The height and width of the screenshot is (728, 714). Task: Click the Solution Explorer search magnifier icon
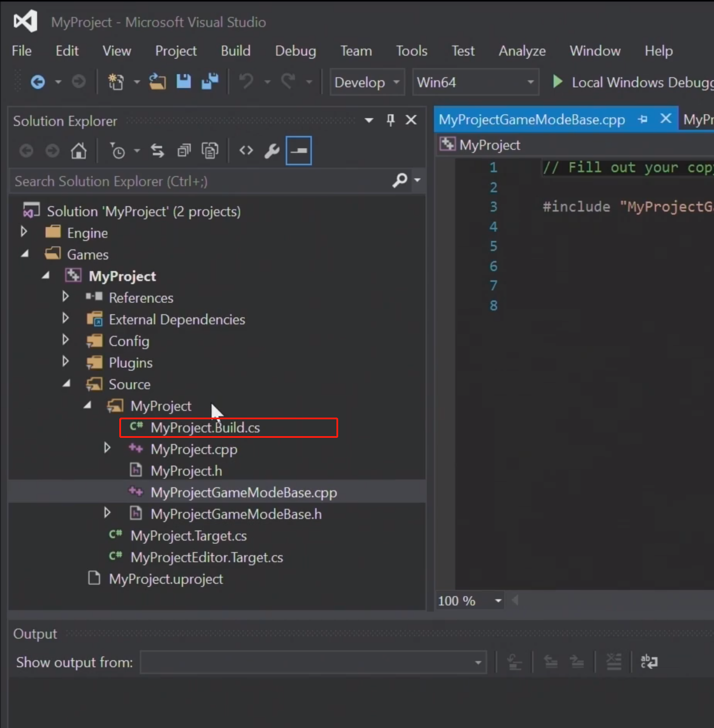[400, 181]
